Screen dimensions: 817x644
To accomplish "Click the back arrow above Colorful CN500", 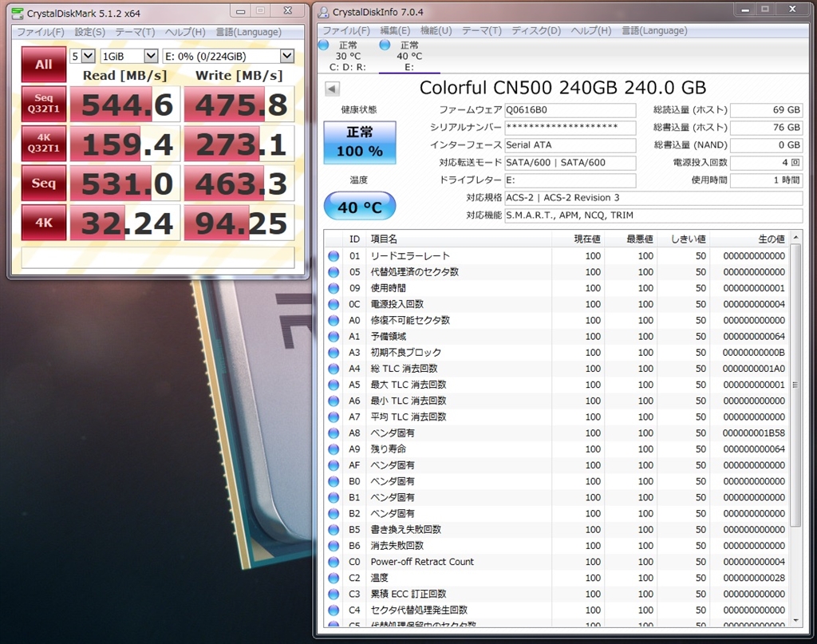I will tap(331, 88).
